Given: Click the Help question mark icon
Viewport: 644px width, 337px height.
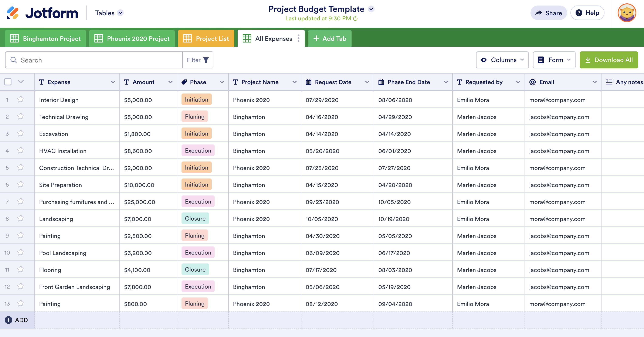Looking at the screenshot, I should tap(579, 13).
